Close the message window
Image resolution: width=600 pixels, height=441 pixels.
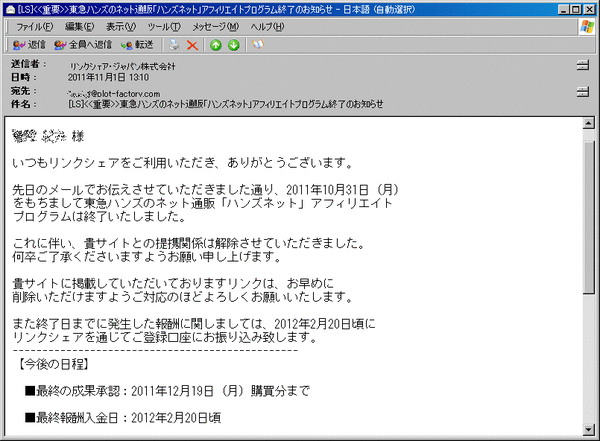[x=589, y=10]
